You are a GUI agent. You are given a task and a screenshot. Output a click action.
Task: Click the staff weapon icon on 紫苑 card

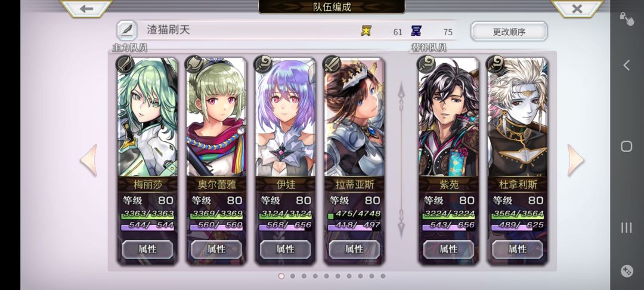(x=426, y=64)
